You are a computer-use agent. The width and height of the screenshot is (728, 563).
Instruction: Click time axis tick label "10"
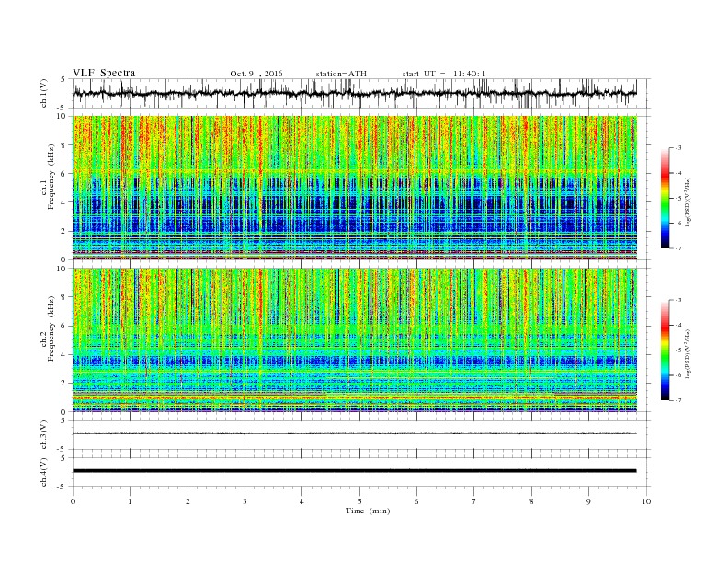pos(646,501)
